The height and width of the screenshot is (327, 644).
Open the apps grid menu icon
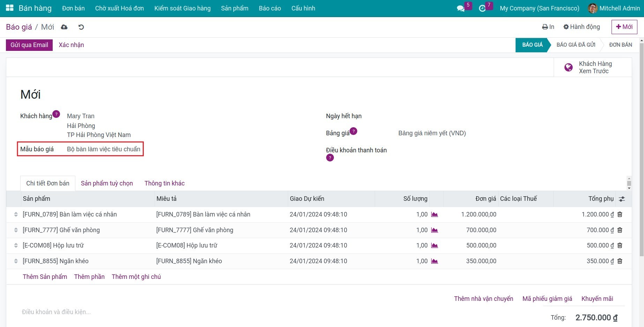(x=9, y=8)
